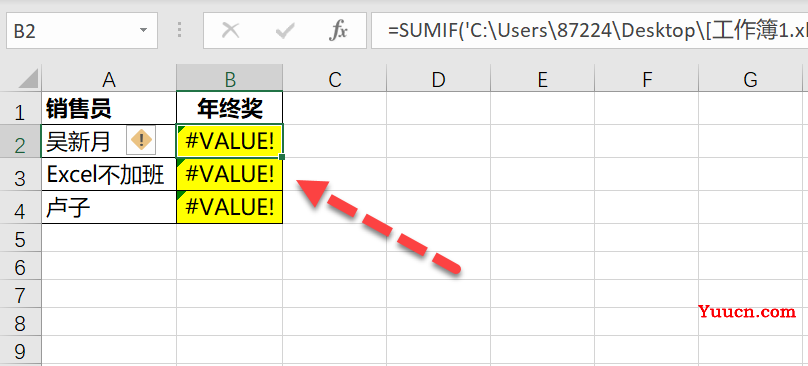
Task: Select the 销售员 header cell
Action: pyautogui.click(x=109, y=108)
